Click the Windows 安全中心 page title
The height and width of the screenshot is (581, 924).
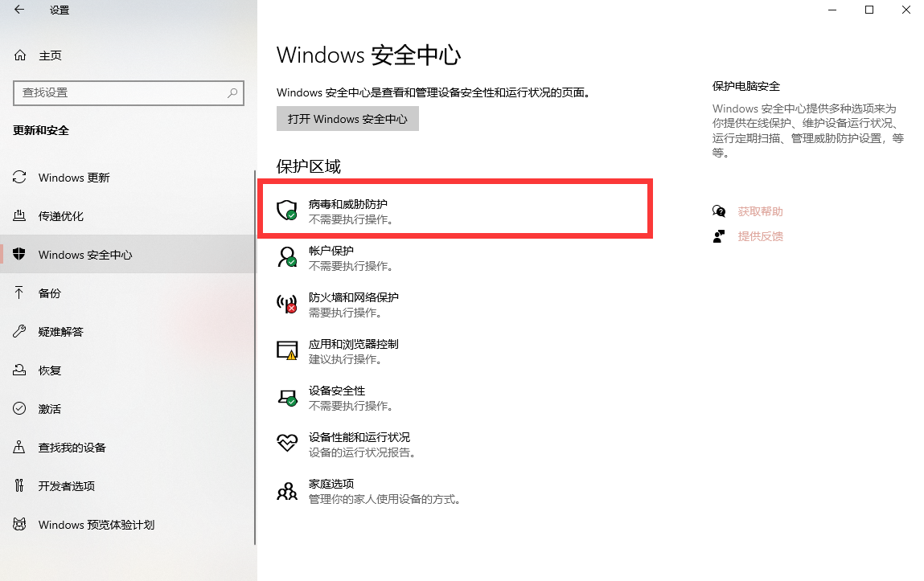point(369,55)
